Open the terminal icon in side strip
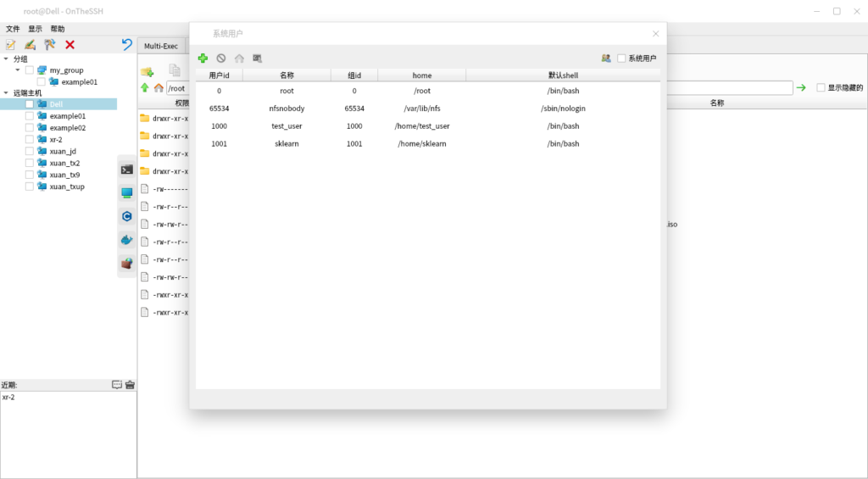This screenshot has width=868, height=479. coord(126,170)
